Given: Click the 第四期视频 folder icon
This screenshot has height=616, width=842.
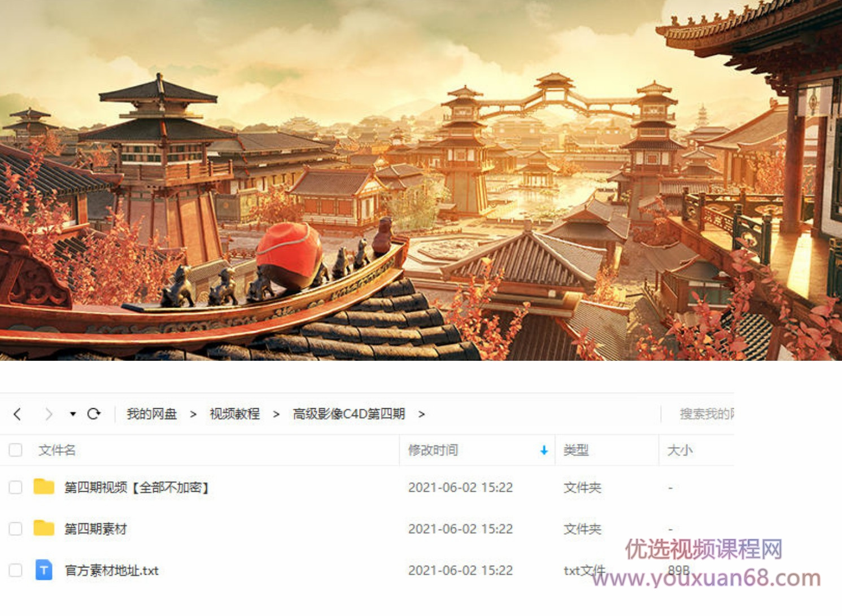Looking at the screenshot, I should click(x=43, y=487).
